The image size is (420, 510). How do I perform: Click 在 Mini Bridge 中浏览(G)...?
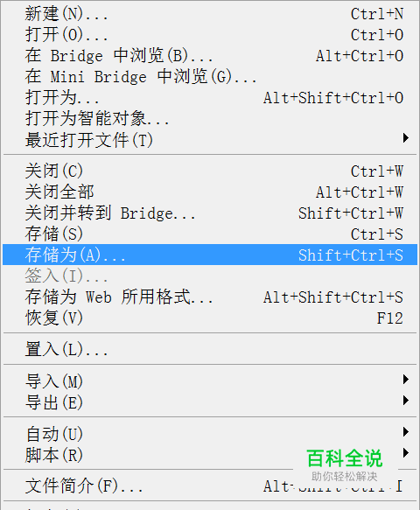point(210,77)
